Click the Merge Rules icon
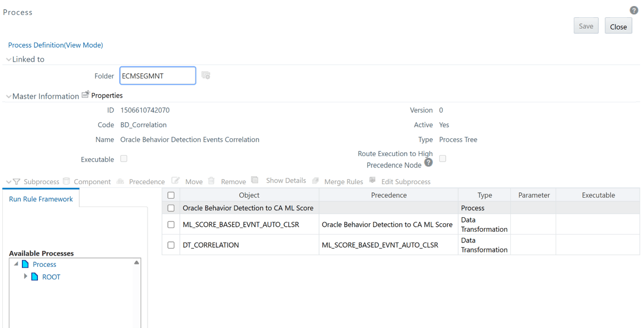 [316, 180]
